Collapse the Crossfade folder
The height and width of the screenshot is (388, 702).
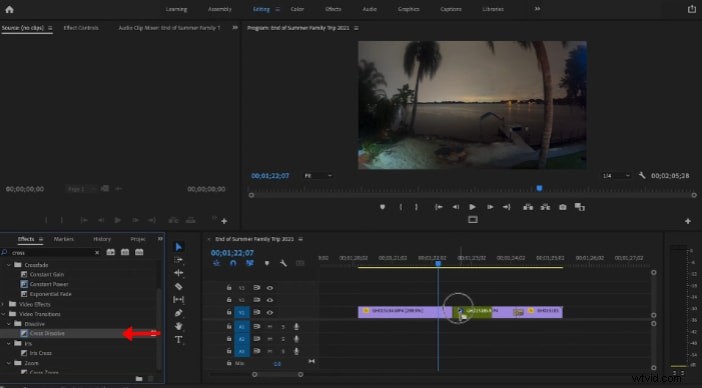click(x=9, y=265)
